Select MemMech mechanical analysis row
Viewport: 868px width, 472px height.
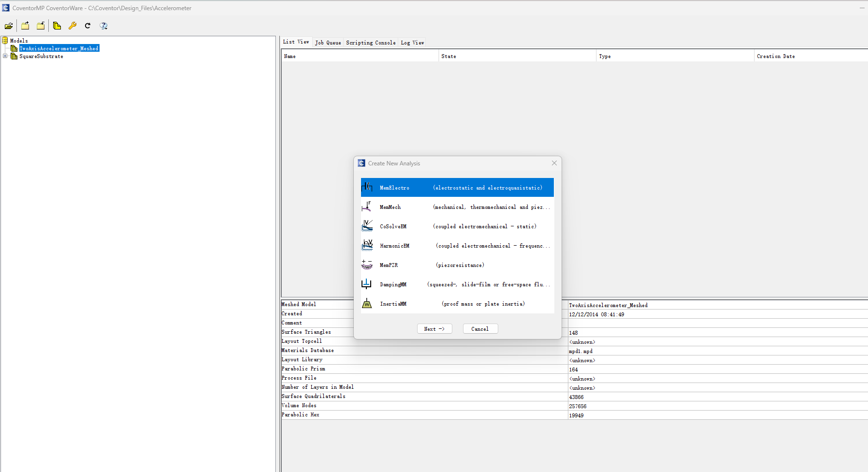point(457,206)
